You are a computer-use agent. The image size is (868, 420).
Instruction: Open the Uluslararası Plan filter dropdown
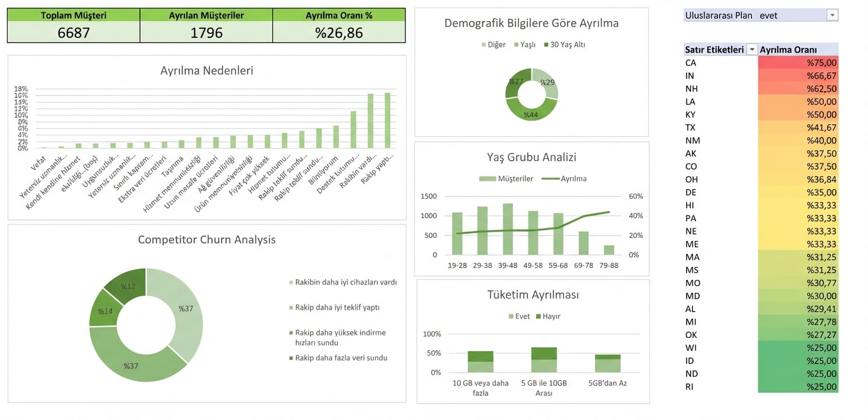click(x=833, y=15)
